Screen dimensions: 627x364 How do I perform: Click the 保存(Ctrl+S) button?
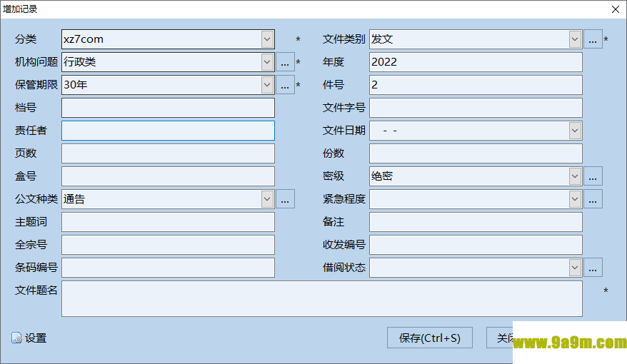(430, 338)
